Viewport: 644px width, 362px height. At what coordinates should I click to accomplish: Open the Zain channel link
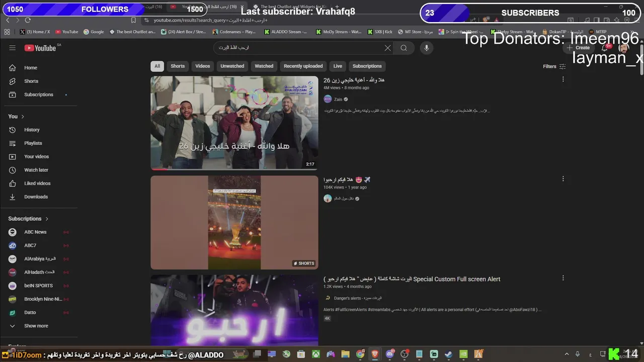click(x=338, y=100)
